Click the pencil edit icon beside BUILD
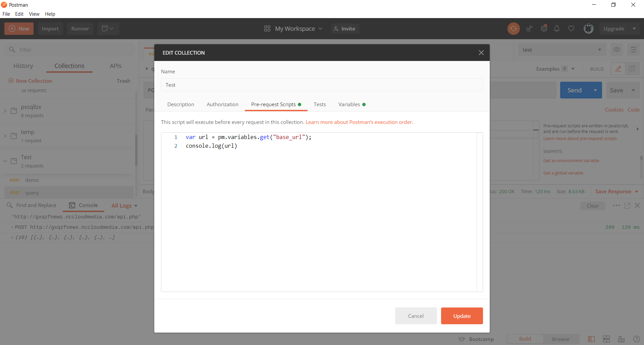Screen dimensions: 644x345 coord(618,69)
